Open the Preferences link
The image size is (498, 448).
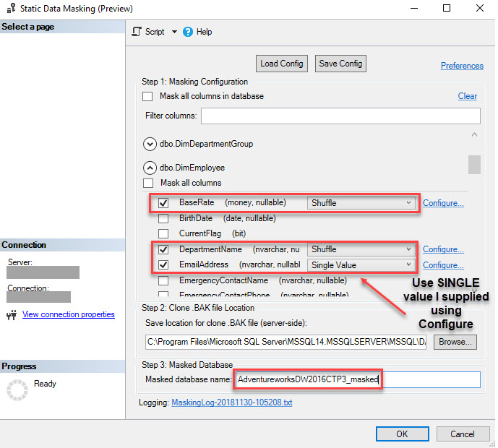[462, 66]
